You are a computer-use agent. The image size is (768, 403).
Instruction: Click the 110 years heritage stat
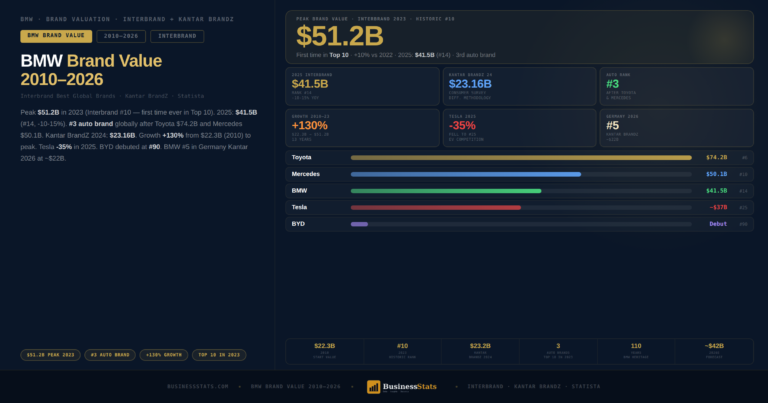(x=636, y=351)
